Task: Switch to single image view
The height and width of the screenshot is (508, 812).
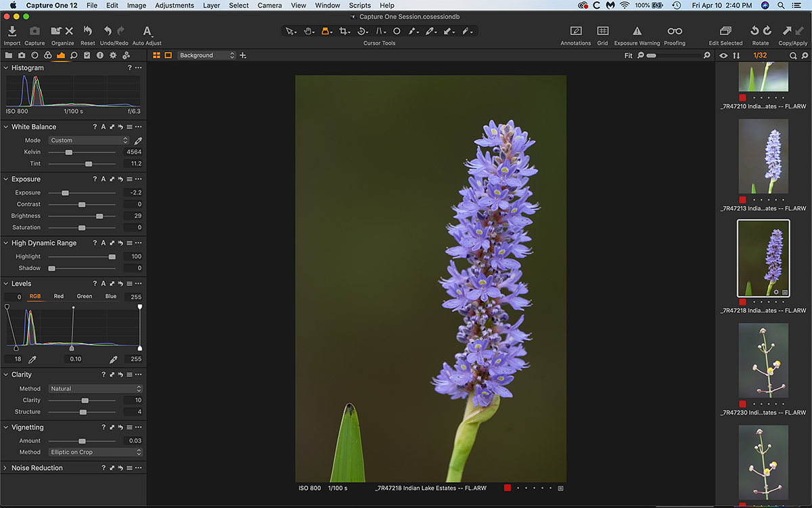Action: [168, 56]
